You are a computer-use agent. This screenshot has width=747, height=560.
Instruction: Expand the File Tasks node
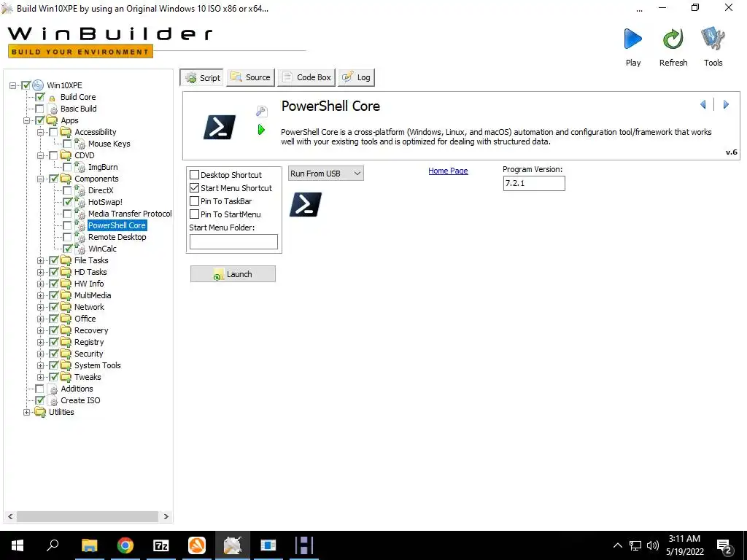click(x=41, y=260)
